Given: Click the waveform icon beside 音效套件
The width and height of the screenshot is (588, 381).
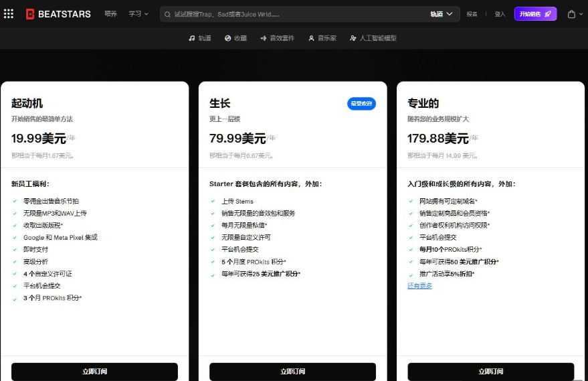Looking at the screenshot, I should tap(264, 38).
